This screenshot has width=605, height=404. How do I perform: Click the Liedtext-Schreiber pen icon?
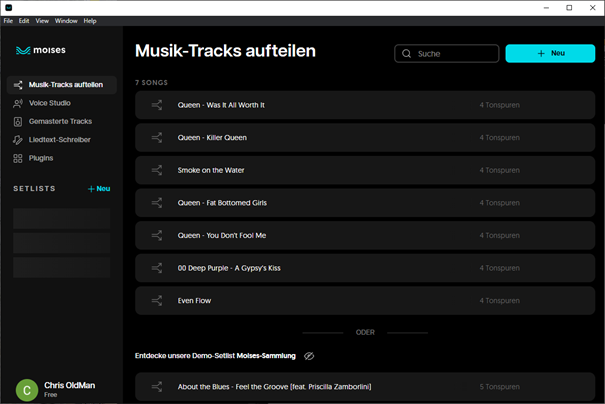[x=18, y=140]
